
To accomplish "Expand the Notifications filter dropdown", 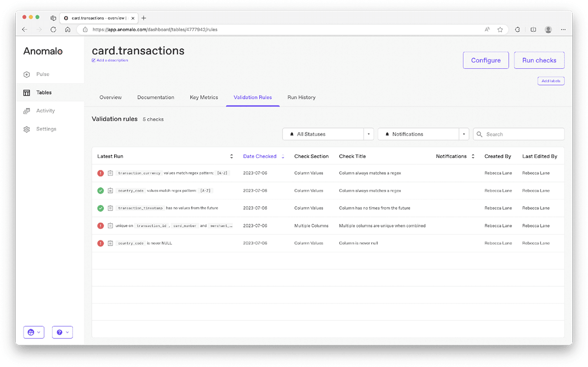I will pyautogui.click(x=464, y=134).
